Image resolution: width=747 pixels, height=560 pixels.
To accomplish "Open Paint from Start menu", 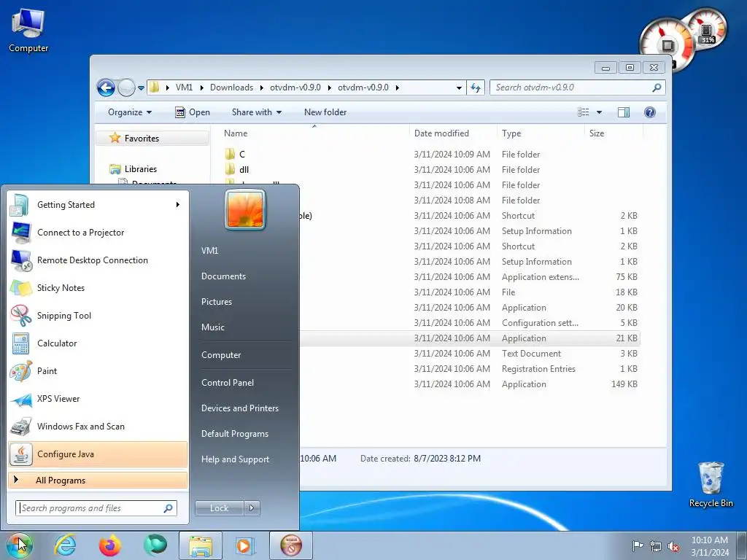I will (x=98, y=371).
